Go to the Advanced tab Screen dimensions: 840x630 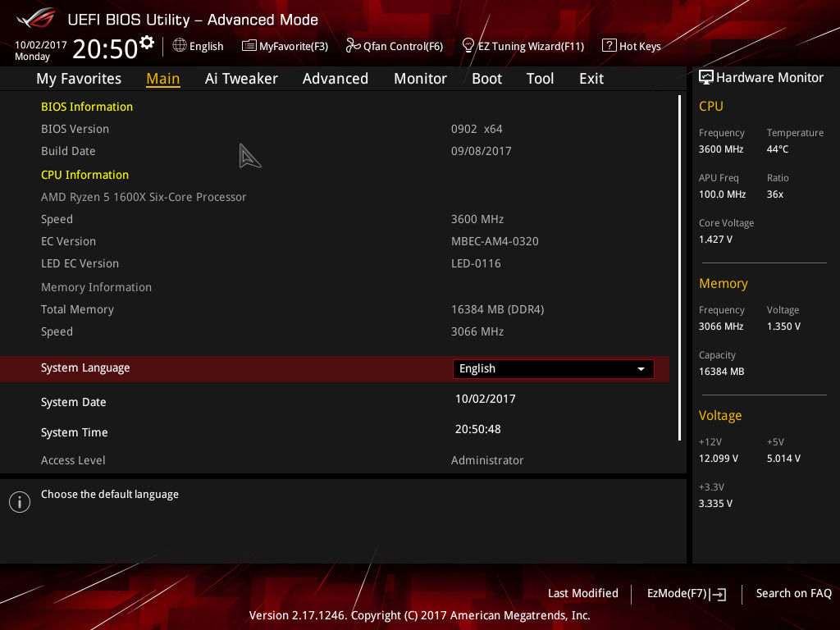(x=336, y=79)
